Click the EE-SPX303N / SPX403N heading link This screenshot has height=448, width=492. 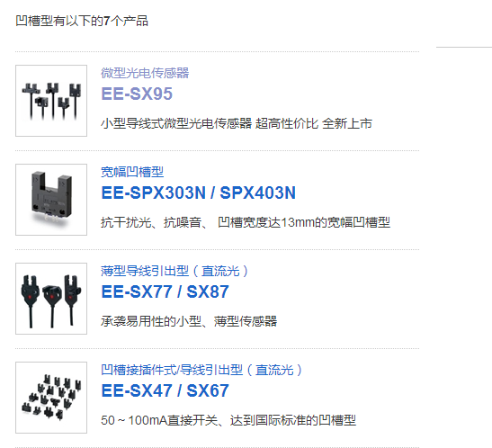coord(198,193)
